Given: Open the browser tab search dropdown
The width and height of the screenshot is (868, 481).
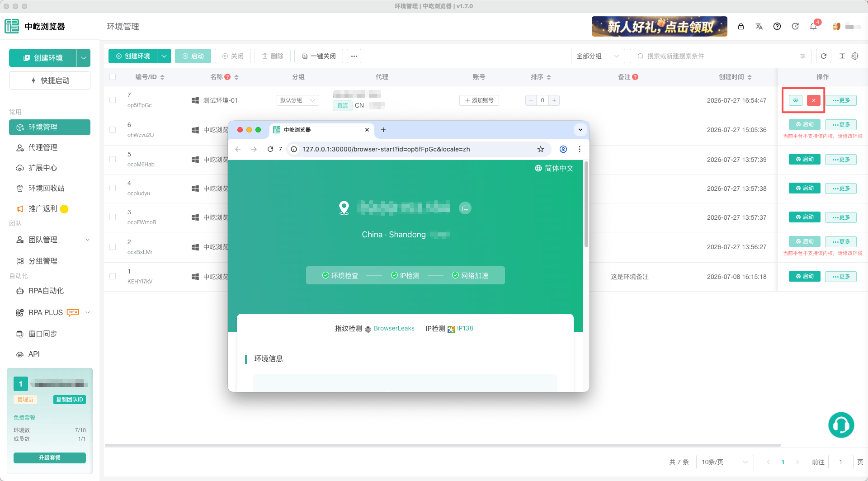Looking at the screenshot, I should coord(580,130).
